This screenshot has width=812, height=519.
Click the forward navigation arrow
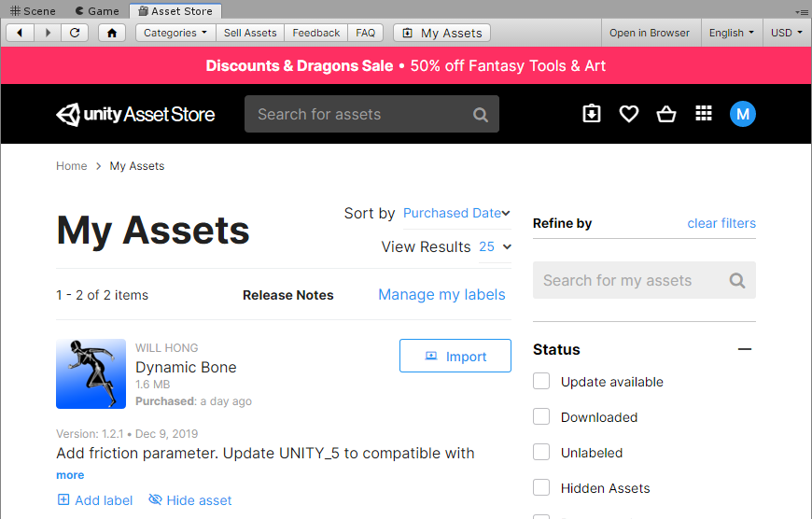48,33
